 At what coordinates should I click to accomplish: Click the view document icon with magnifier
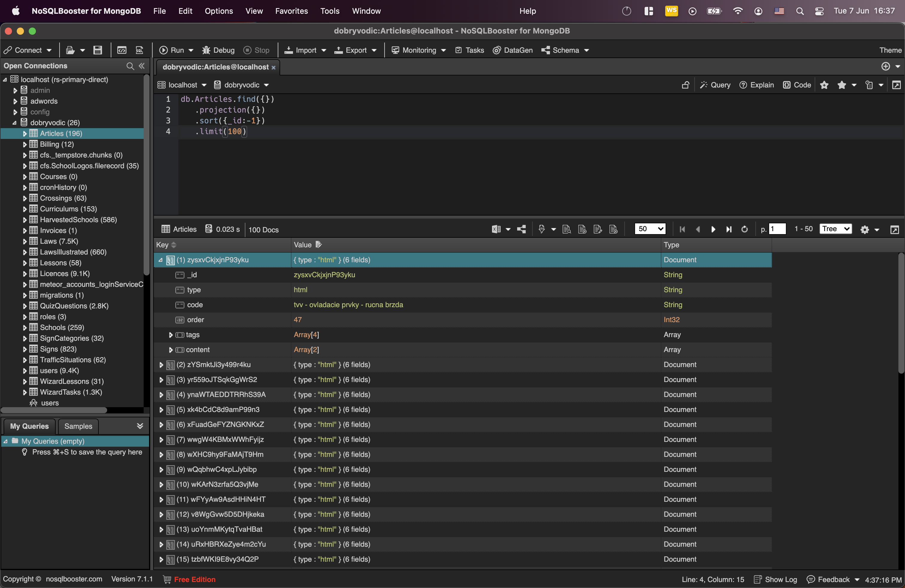pyautogui.click(x=566, y=229)
